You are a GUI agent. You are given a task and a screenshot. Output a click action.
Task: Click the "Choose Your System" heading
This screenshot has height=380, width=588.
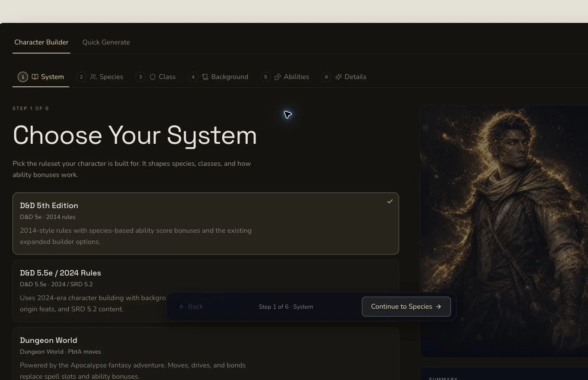coord(135,135)
